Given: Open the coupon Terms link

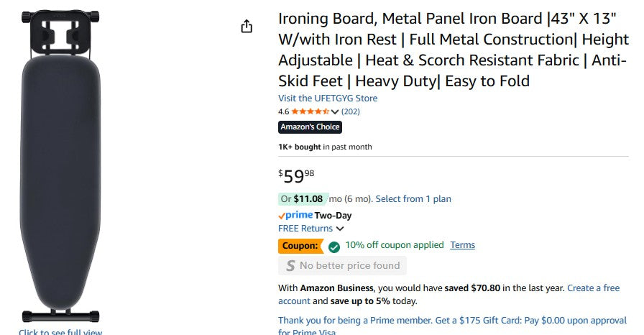Looking at the screenshot, I should (462, 245).
